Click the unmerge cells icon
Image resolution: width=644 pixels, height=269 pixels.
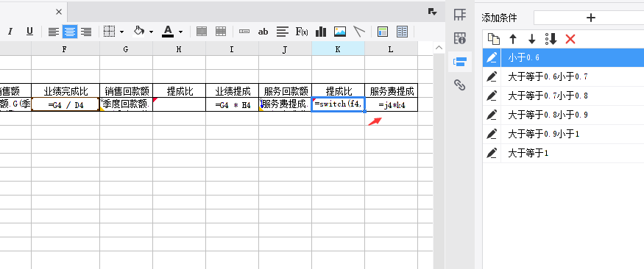click(221, 32)
